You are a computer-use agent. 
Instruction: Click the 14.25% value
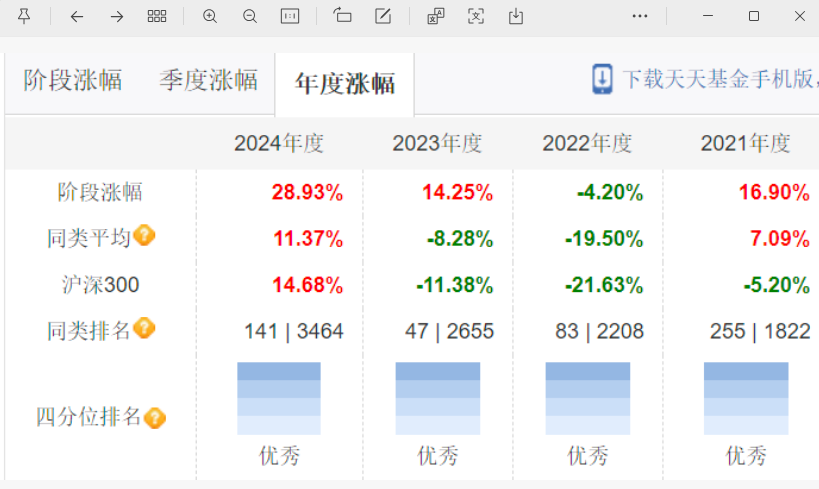(x=458, y=192)
